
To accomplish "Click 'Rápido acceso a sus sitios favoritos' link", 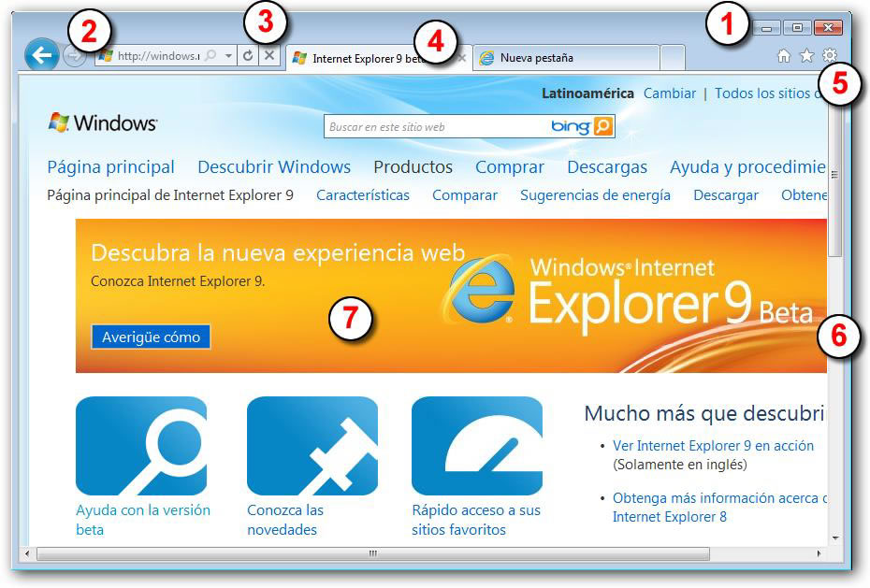I will (x=476, y=519).
